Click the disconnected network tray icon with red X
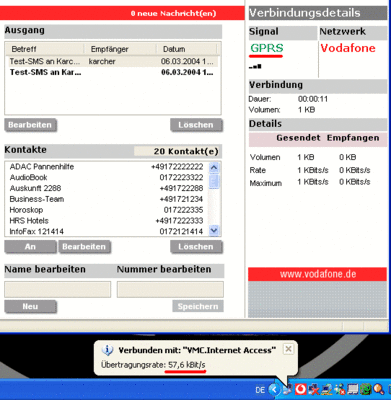Screen dimensions: 391x400 click(x=314, y=389)
